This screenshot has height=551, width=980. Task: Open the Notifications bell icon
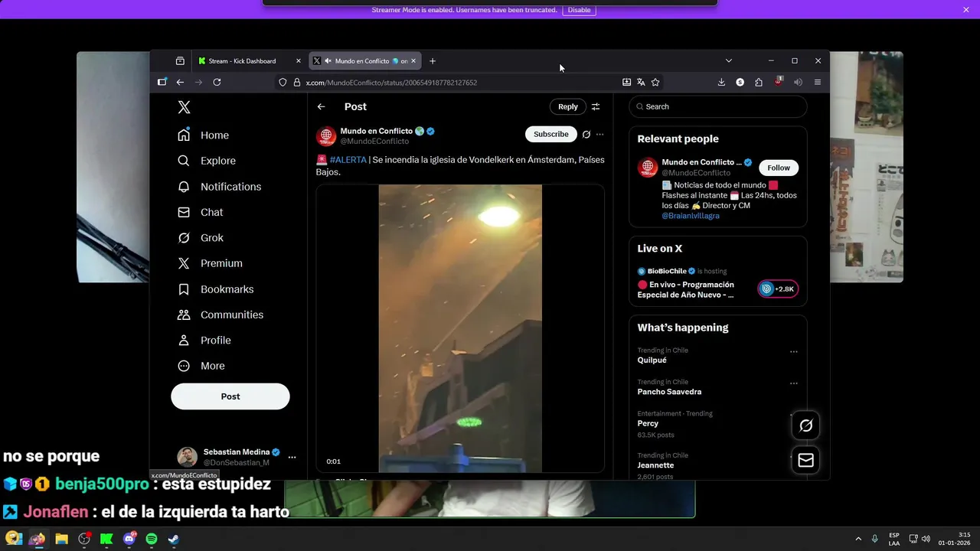click(184, 187)
